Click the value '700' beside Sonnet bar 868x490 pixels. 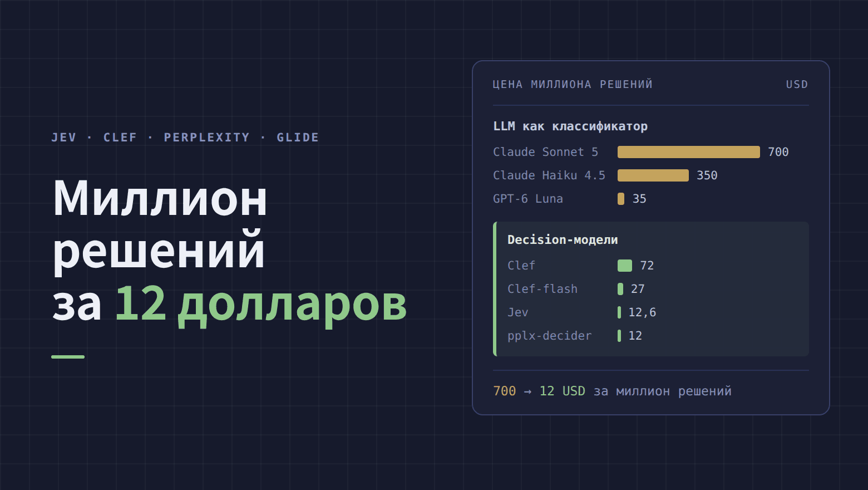coord(778,152)
